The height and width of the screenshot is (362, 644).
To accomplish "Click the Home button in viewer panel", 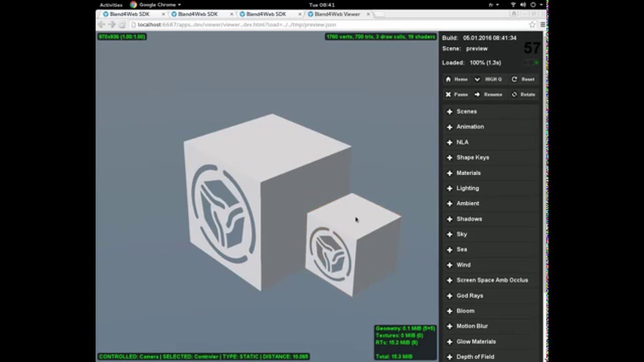I will pos(457,79).
